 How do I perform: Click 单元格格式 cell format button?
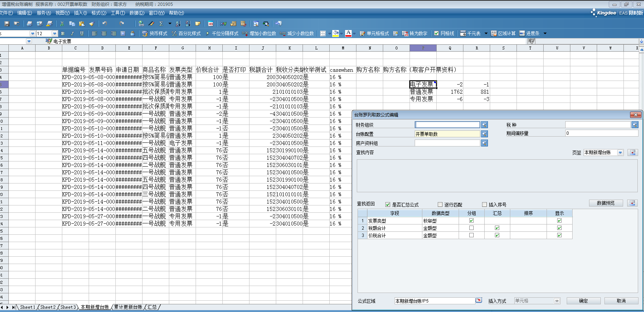[x=374, y=33]
